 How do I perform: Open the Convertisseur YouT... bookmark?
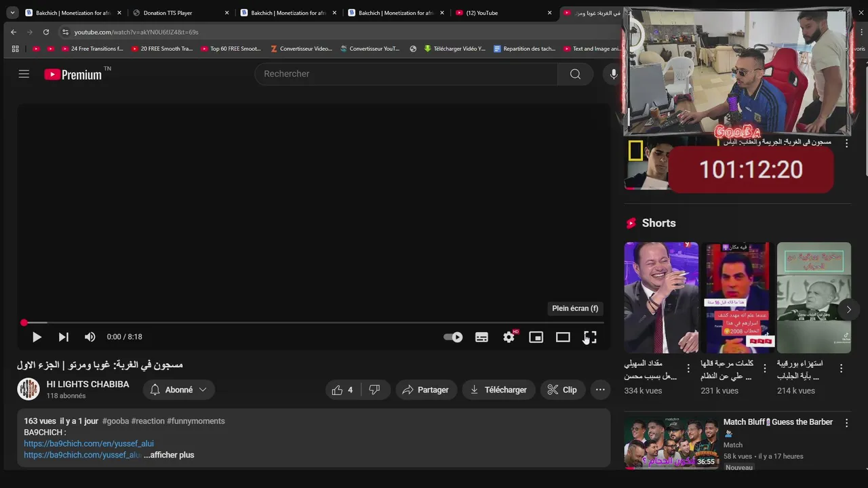coord(370,49)
